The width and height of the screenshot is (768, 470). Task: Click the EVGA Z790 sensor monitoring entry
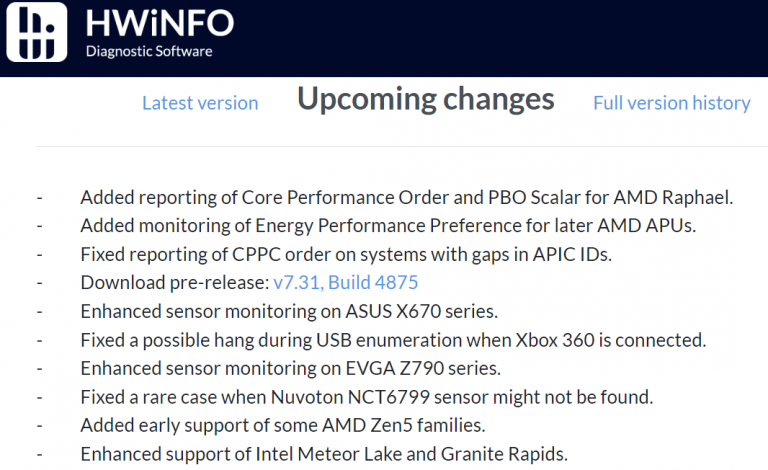coord(290,368)
